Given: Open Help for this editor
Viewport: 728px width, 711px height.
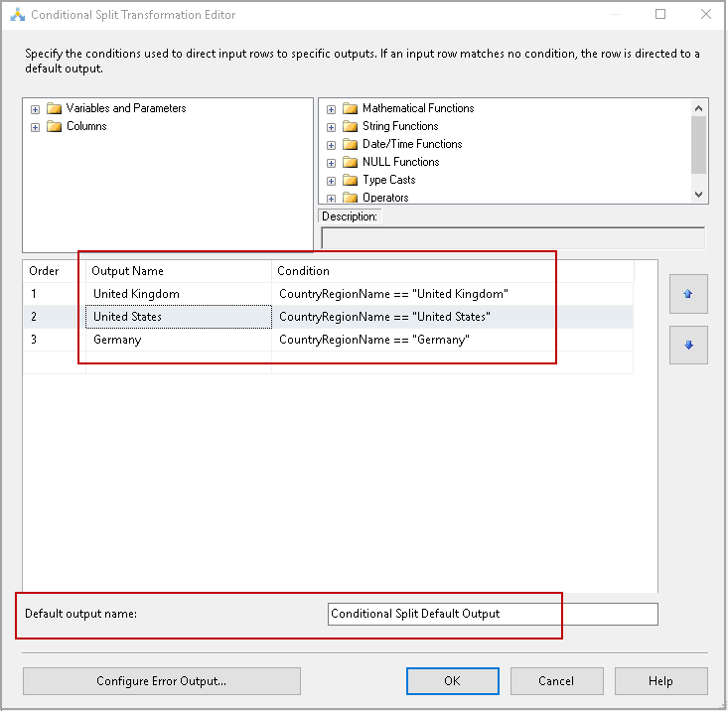Looking at the screenshot, I should click(661, 681).
